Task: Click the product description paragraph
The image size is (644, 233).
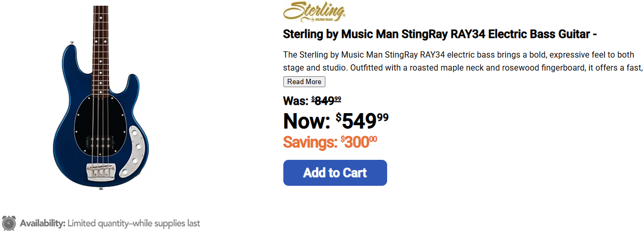Action: click(x=463, y=61)
